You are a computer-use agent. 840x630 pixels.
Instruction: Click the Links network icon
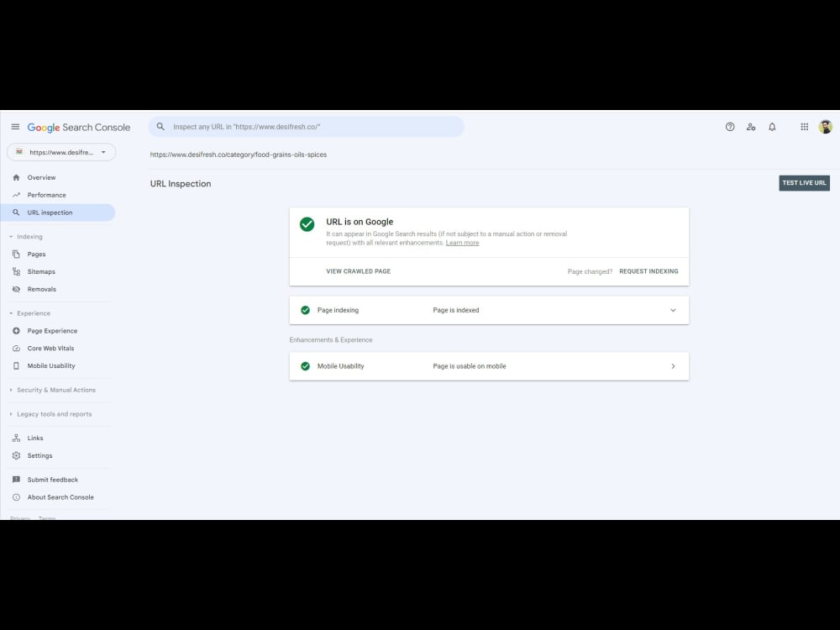(16, 438)
